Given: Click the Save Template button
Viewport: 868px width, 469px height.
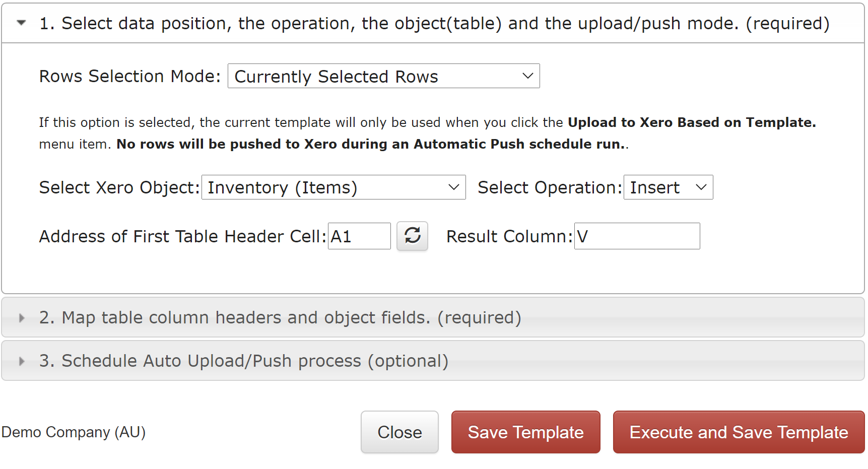Looking at the screenshot, I should pyautogui.click(x=525, y=432).
